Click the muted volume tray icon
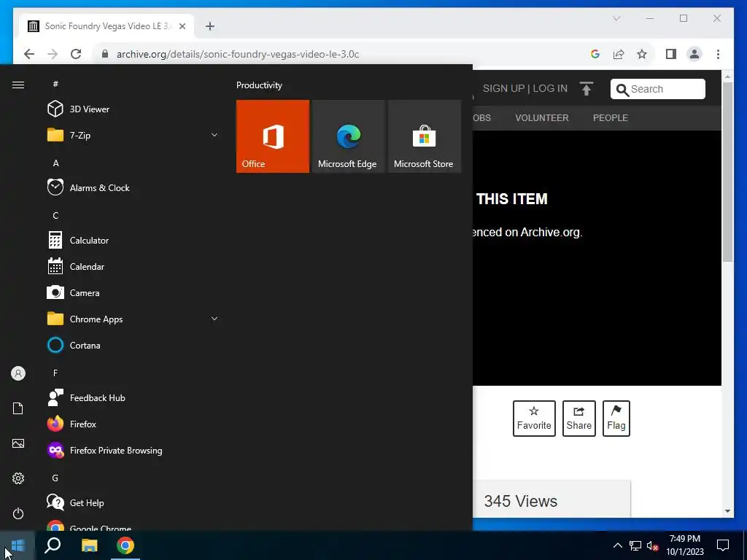 [x=653, y=545]
